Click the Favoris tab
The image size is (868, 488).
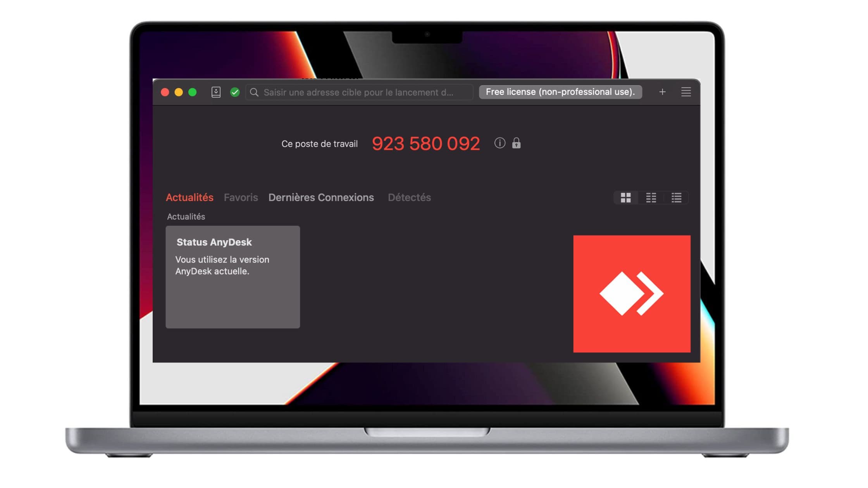241,197
